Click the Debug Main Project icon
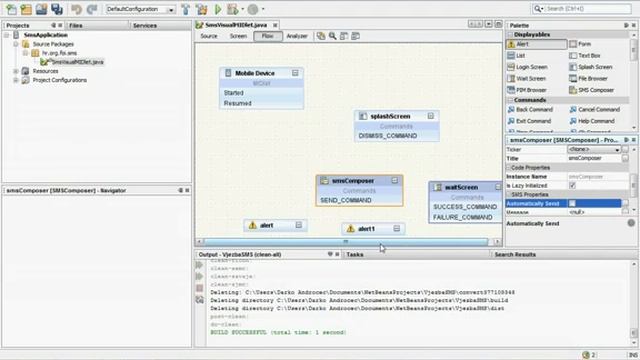The height and width of the screenshot is (360, 640). (233, 9)
